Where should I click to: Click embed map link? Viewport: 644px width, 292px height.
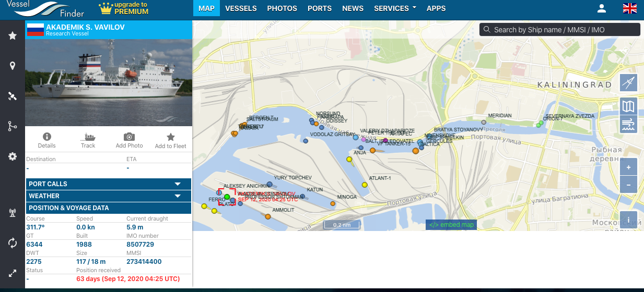[x=451, y=225]
